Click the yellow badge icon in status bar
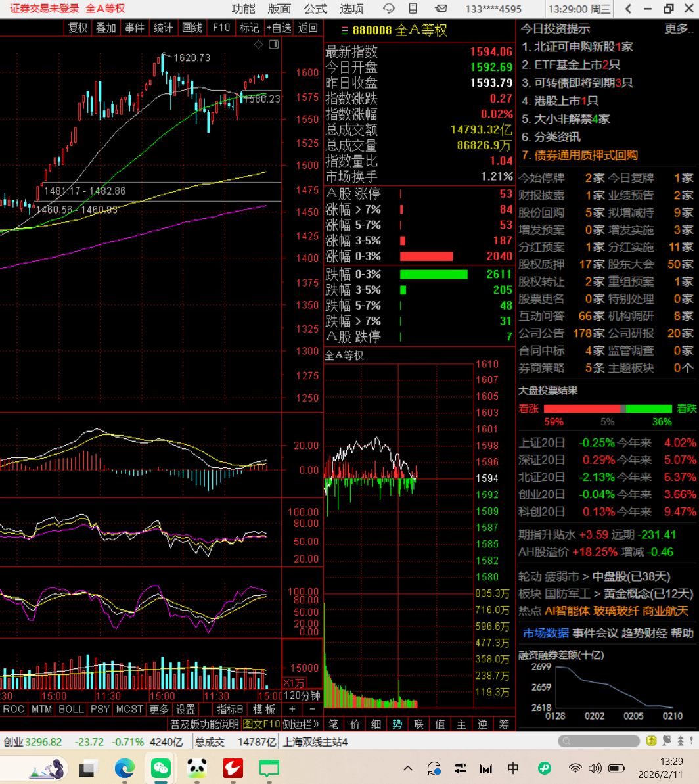This screenshot has height=784, width=699. click(x=651, y=741)
